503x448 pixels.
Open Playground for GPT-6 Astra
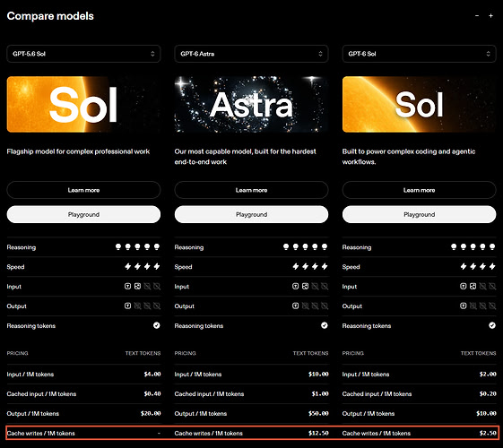(251, 214)
